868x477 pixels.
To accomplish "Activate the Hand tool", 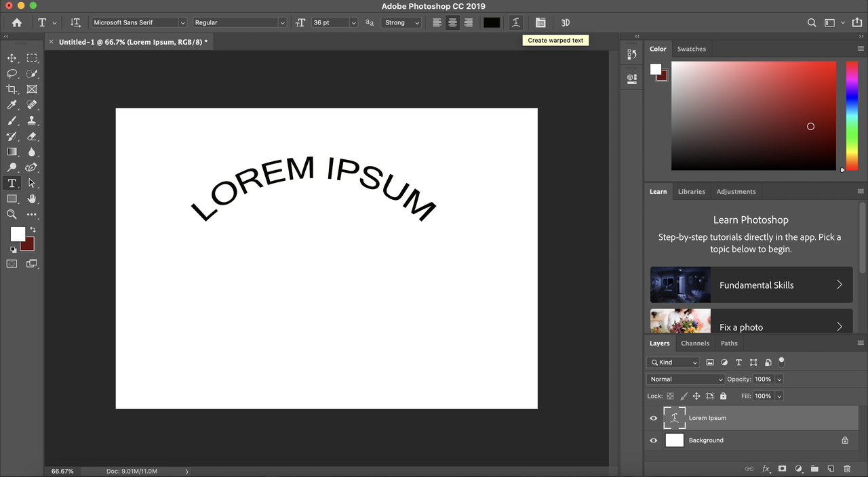I will click(x=32, y=199).
